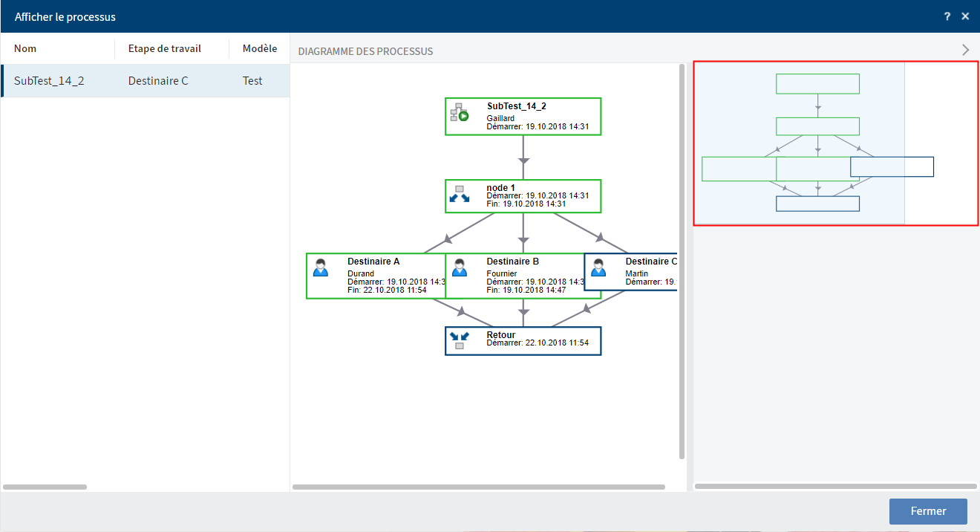Close the dialog with the X icon

click(965, 16)
